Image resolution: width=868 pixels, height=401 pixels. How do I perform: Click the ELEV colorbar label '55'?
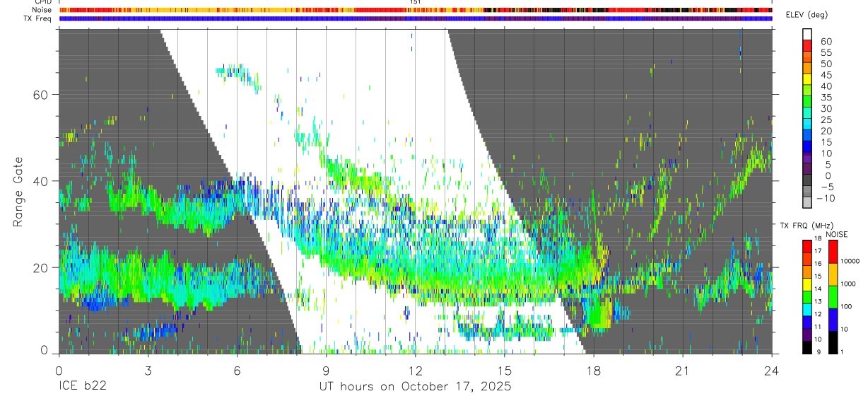pos(826,53)
